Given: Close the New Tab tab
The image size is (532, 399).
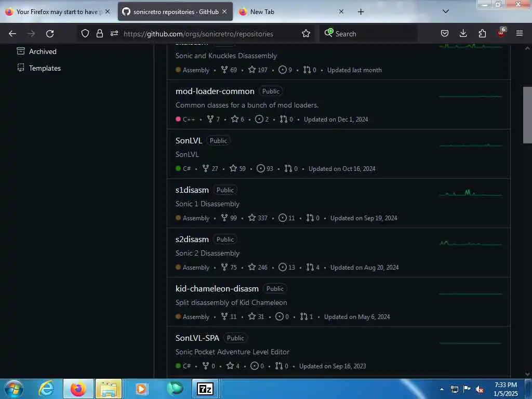Looking at the screenshot, I should pos(341,11).
